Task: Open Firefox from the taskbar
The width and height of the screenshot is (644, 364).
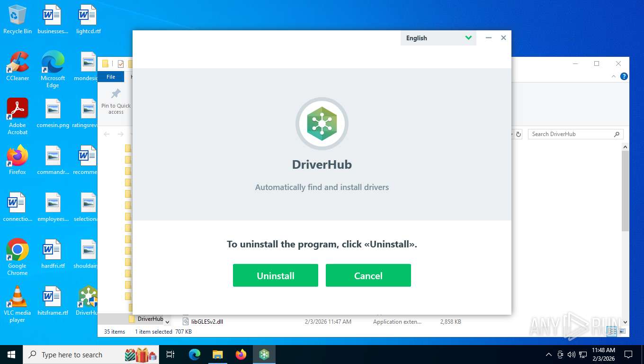Action: click(x=241, y=355)
